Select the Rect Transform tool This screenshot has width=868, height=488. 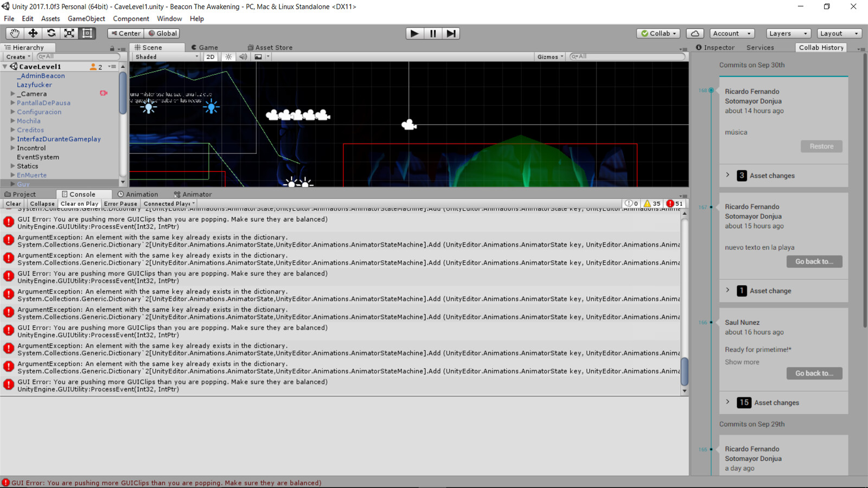(x=87, y=33)
